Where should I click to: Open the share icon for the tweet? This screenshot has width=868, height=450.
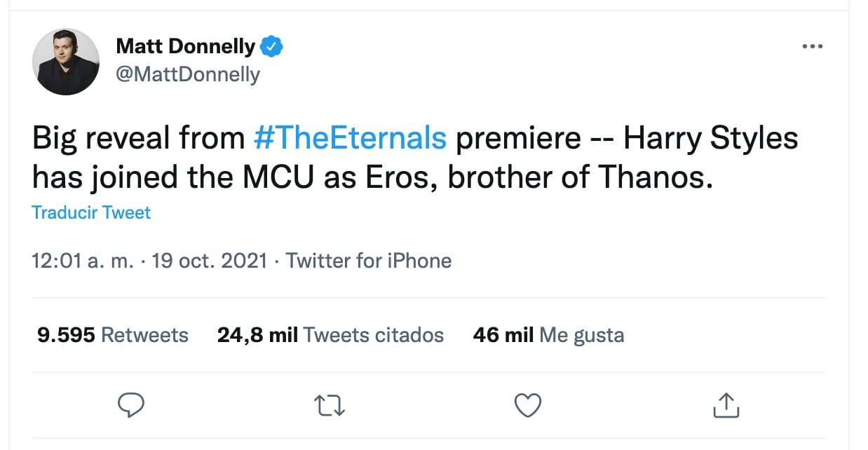726,405
